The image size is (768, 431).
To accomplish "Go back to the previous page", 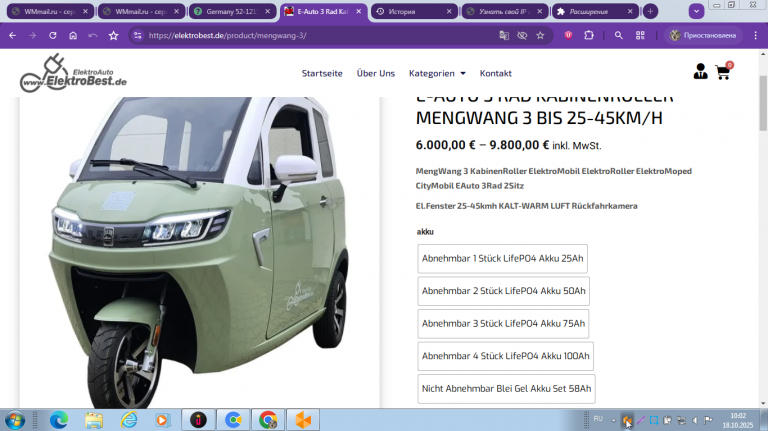I will pyautogui.click(x=12, y=35).
